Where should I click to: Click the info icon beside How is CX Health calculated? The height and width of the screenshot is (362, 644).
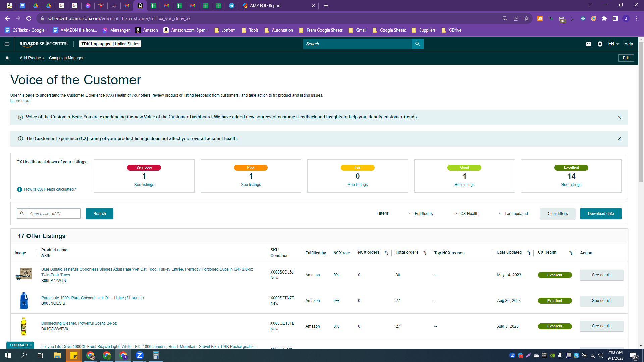point(19,190)
